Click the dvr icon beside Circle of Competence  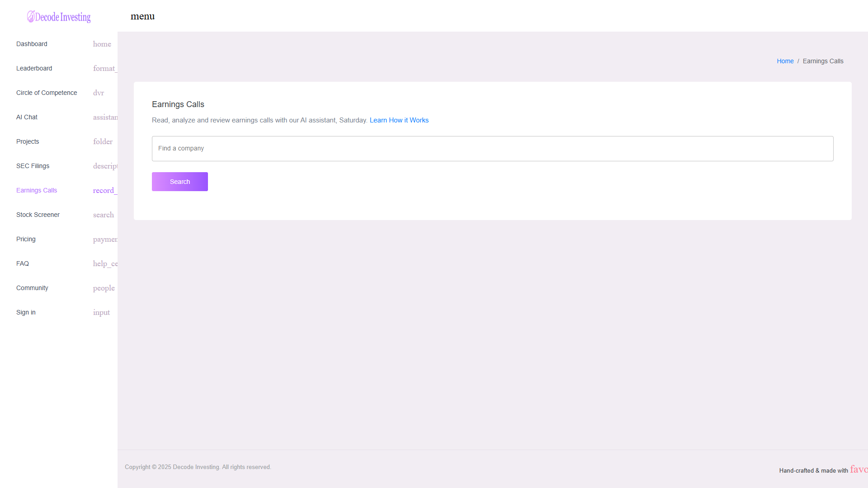[x=99, y=93]
